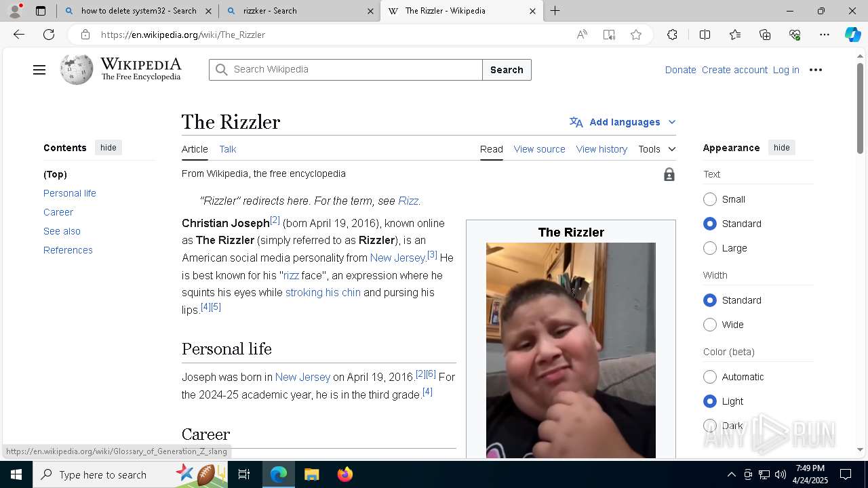Open the volume control in system tray
Screen dimensions: 868x488
pyautogui.click(x=781, y=474)
